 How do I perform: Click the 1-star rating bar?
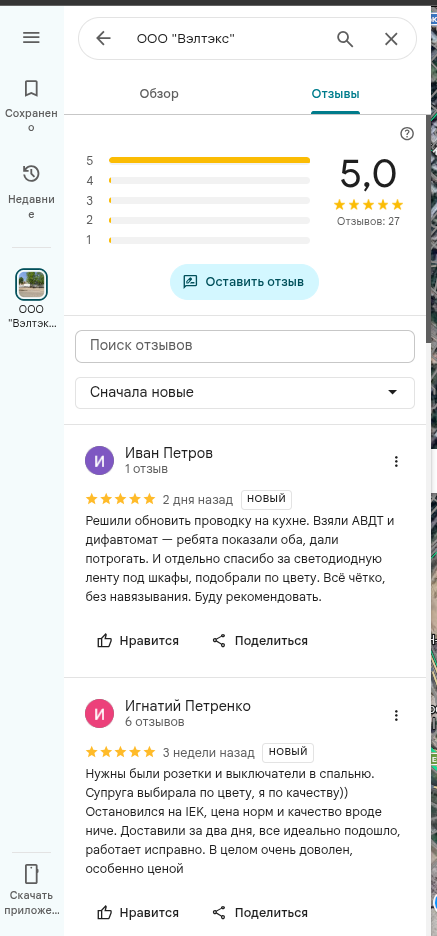tap(210, 241)
